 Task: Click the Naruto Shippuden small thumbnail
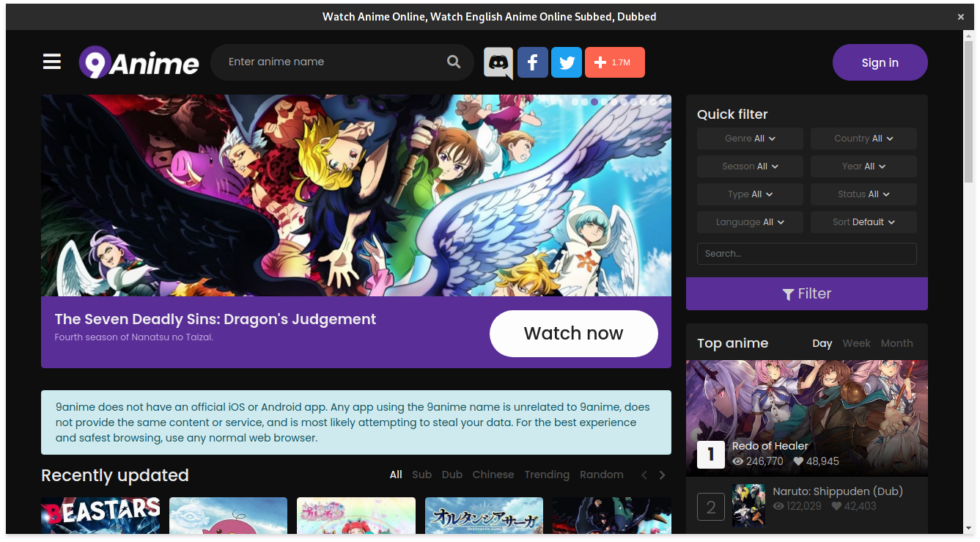pos(748,505)
